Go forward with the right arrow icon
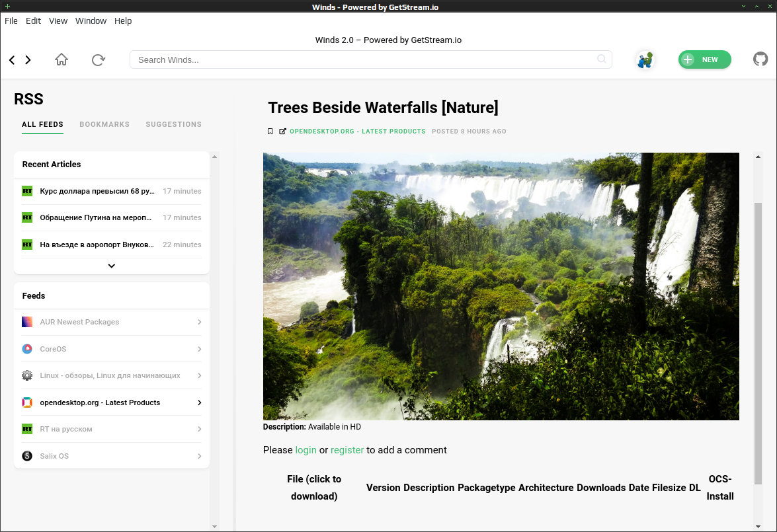777x532 pixels. pyautogui.click(x=28, y=60)
